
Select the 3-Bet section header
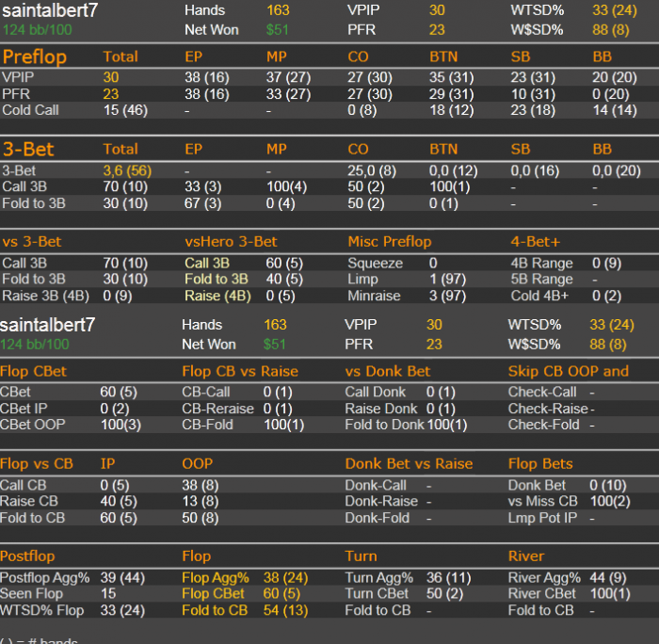click(28, 149)
